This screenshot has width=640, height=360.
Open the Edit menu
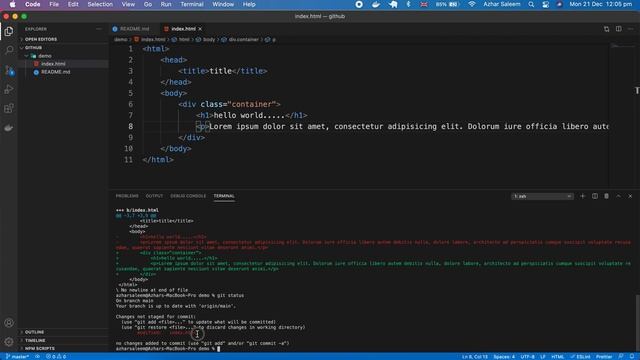point(73,4)
